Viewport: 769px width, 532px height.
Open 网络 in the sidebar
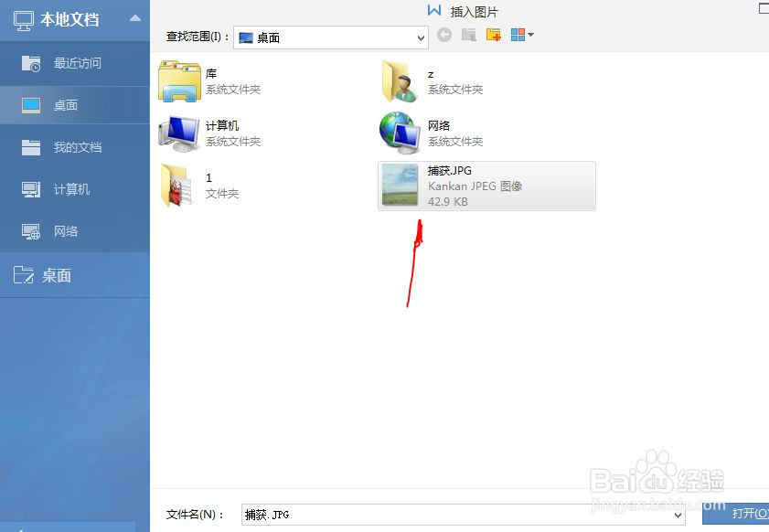point(75,231)
